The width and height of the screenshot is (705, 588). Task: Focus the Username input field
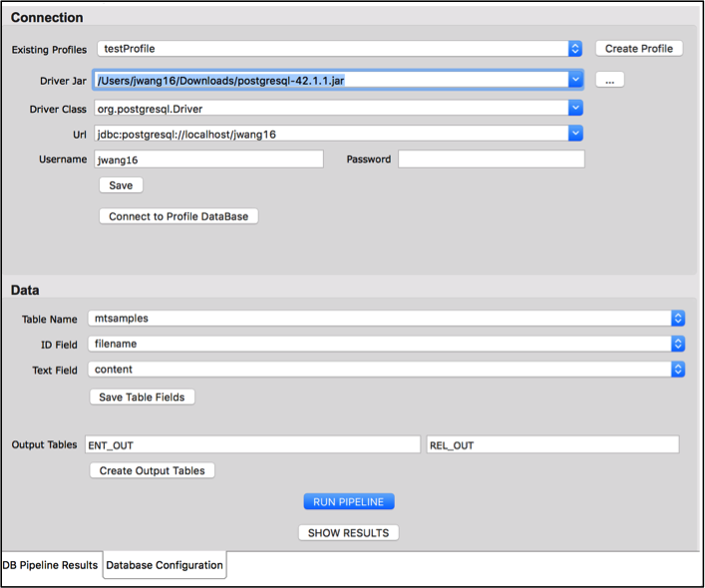pos(207,159)
